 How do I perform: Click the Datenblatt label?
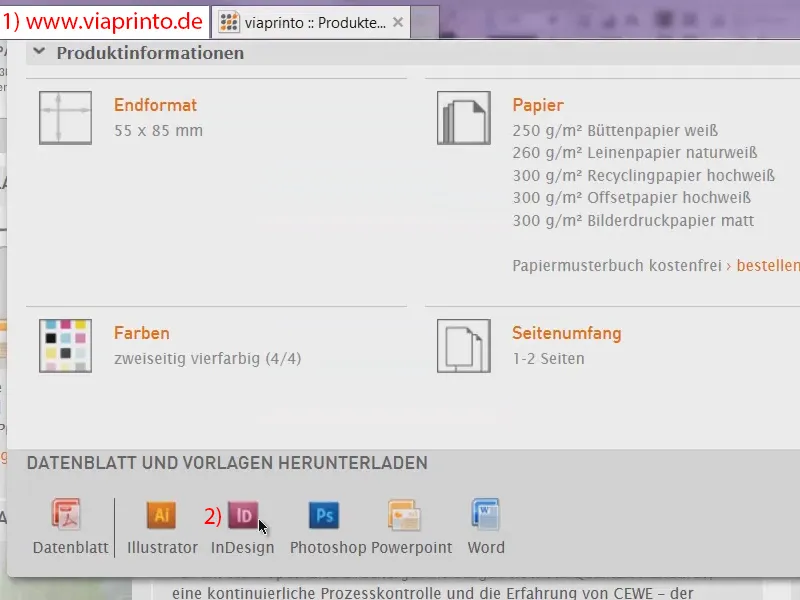[x=70, y=547]
